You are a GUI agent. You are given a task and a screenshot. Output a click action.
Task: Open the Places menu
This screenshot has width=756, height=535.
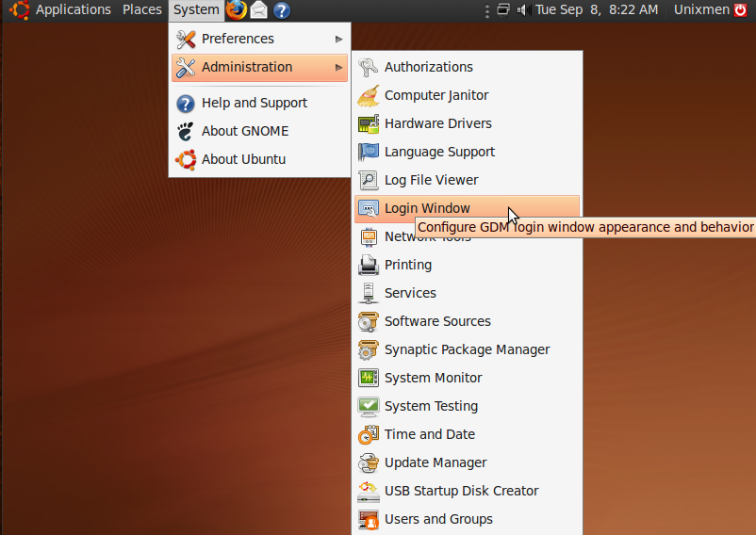click(x=141, y=9)
